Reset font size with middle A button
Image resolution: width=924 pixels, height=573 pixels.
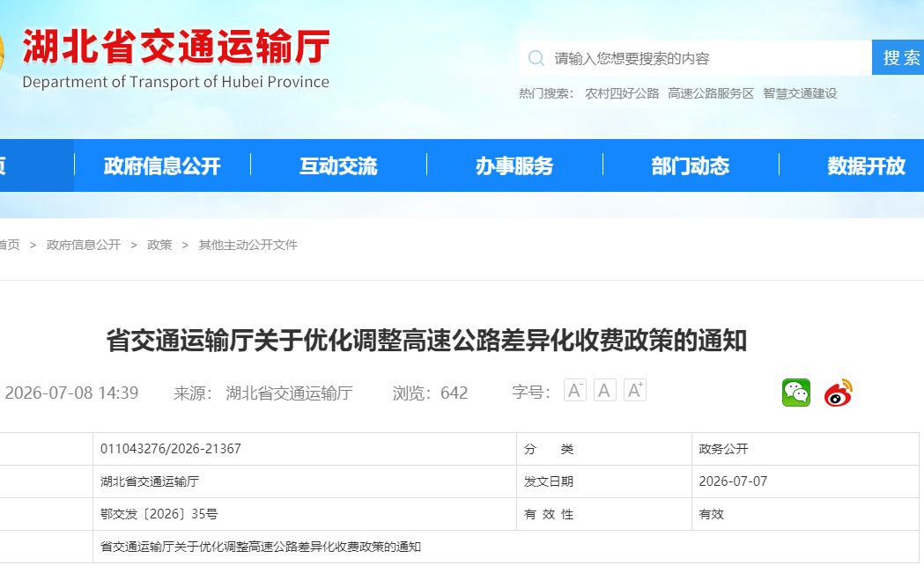tap(604, 390)
